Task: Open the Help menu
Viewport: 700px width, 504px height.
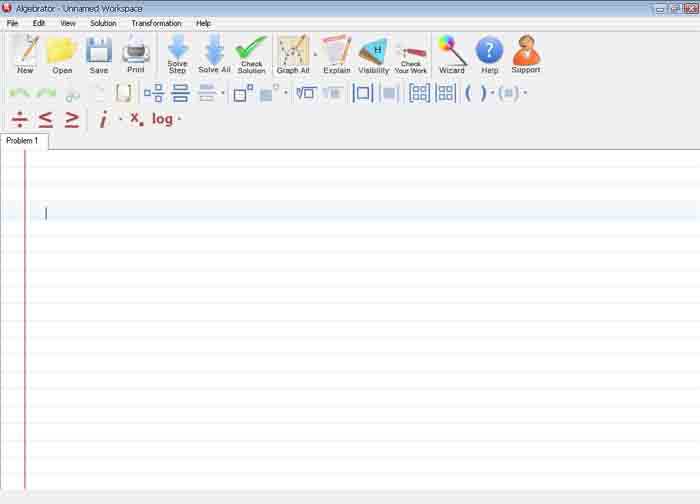Action: pyautogui.click(x=203, y=23)
